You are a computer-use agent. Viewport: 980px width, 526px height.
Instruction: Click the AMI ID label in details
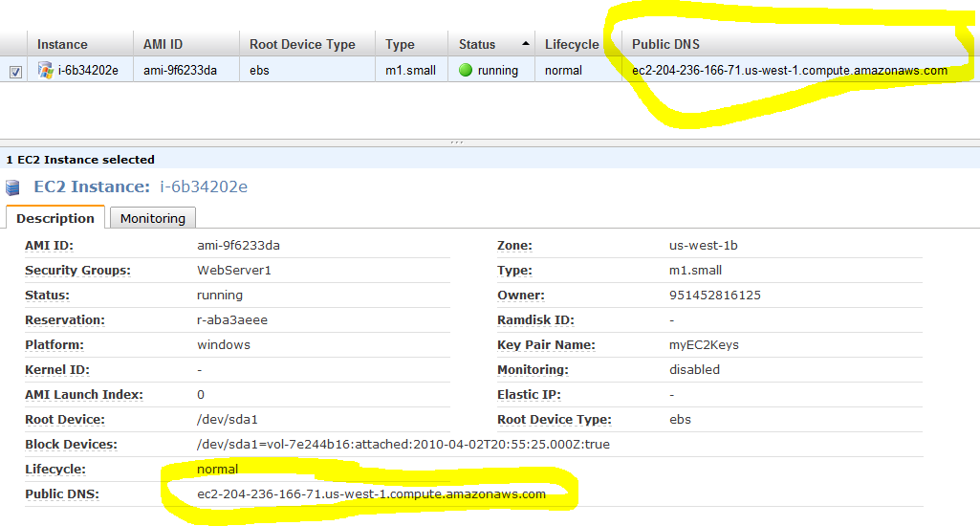pyautogui.click(x=49, y=245)
